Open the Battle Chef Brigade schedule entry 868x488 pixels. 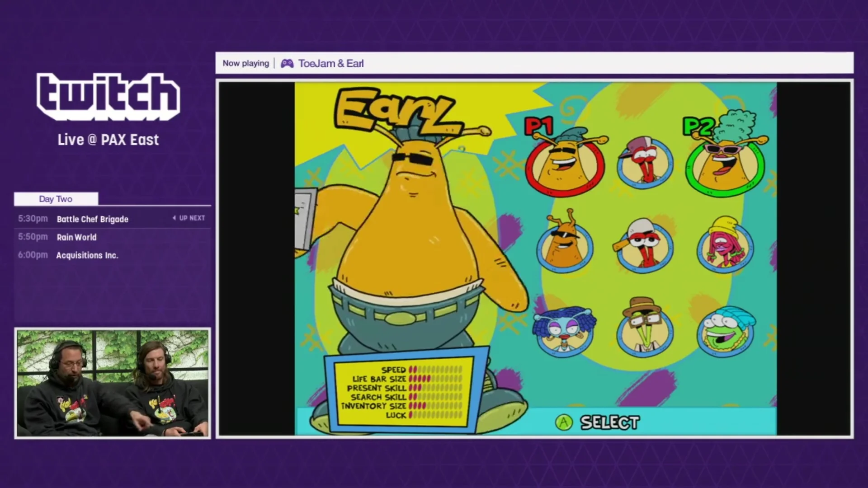tap(93, 219)
